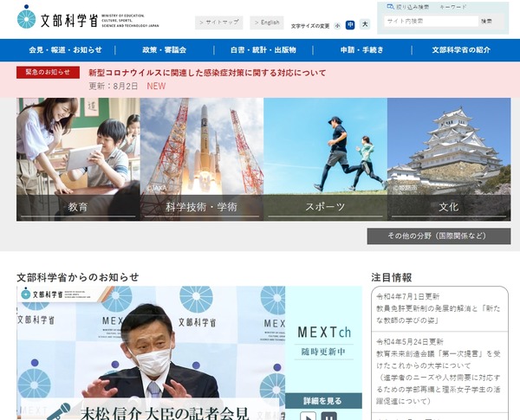Set font size to large (大)

coord(364,25)
